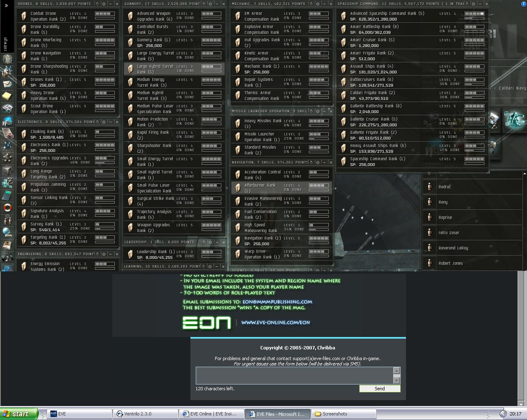Click the Combat Drone Operation level bar
The width and height of the screenshot is (527, 420).
tap(105, 14)
